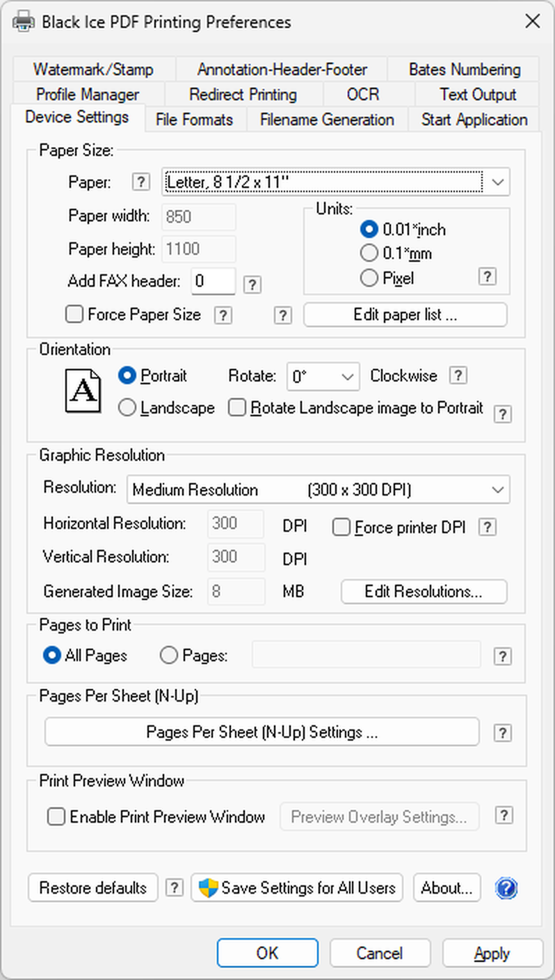
Task: Choose Portrait orientation
Action: tap(127, 376)
